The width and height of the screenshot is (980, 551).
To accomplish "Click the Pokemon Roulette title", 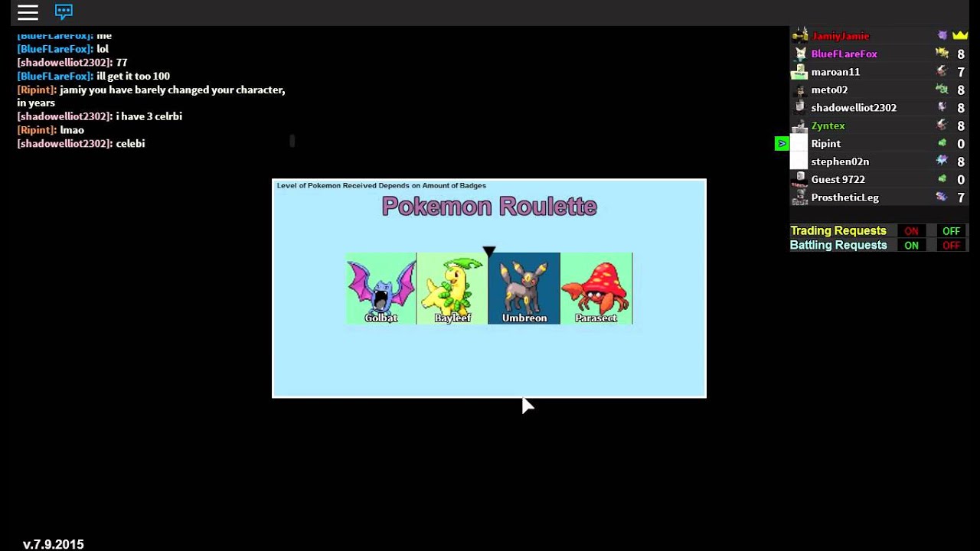I will (489, 206).
